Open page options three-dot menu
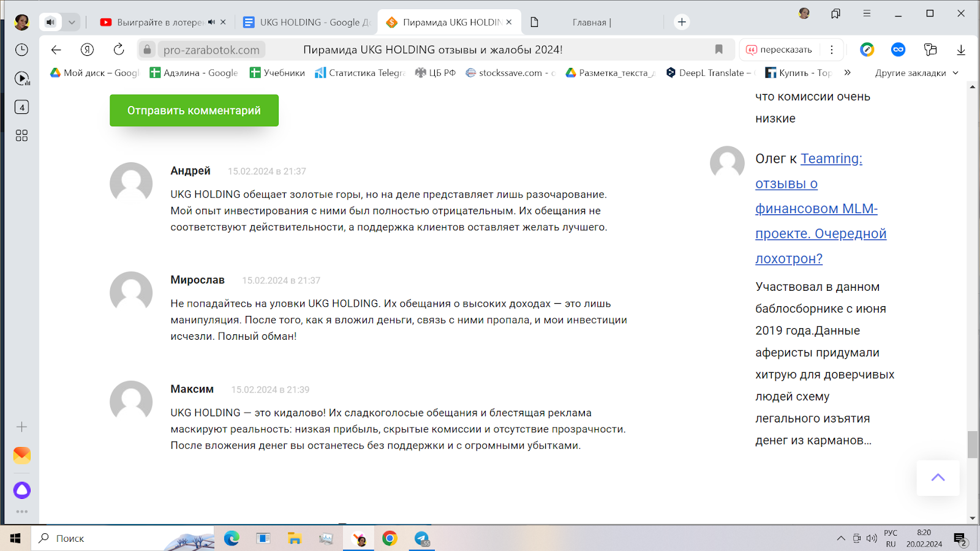 831,50
